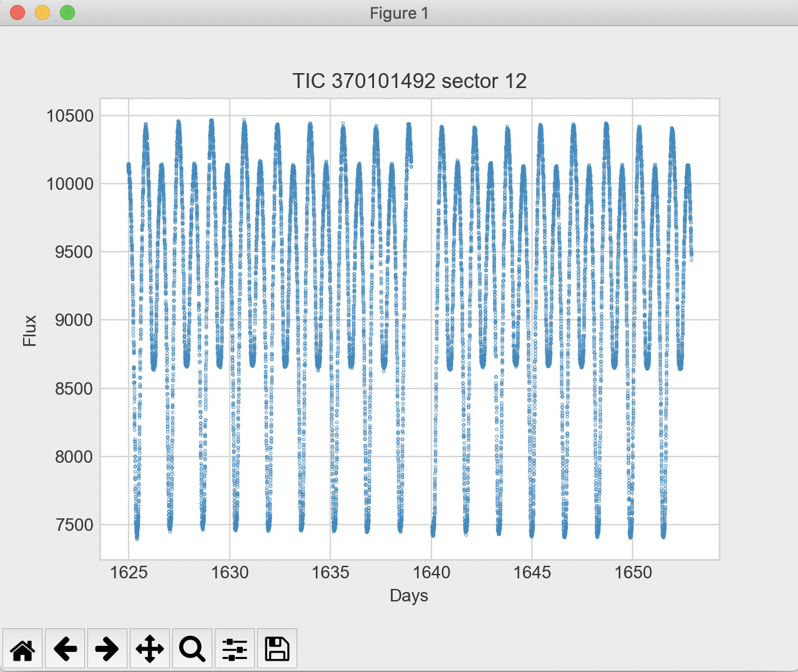The image size is (798, 672).
Task: Click the Flux y-axis label
Action: click(30, 330)
